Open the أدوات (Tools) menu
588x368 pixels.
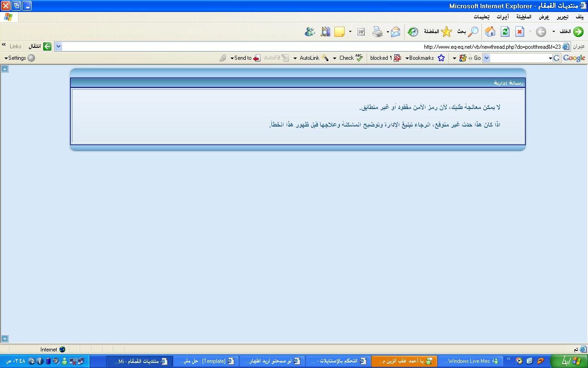click(x=503, y=17)
